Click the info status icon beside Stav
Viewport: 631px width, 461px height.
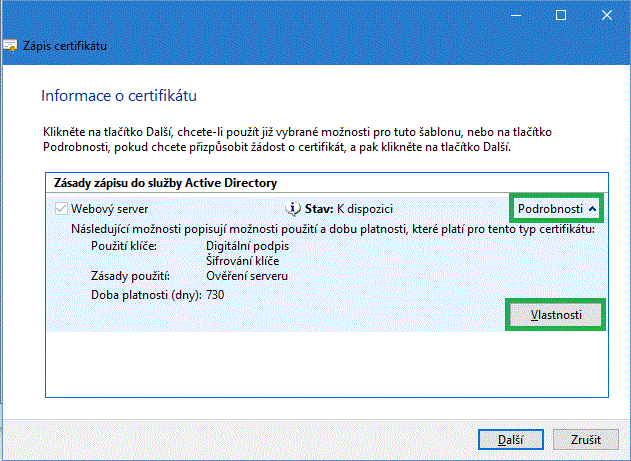coord(293,209)
